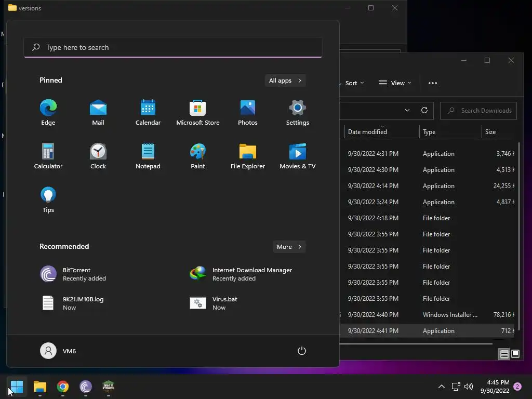The width and height of the screenshot is (532, 399).
Task: Open the Virus.bat recommended file
Action: [x=214, y=303]
